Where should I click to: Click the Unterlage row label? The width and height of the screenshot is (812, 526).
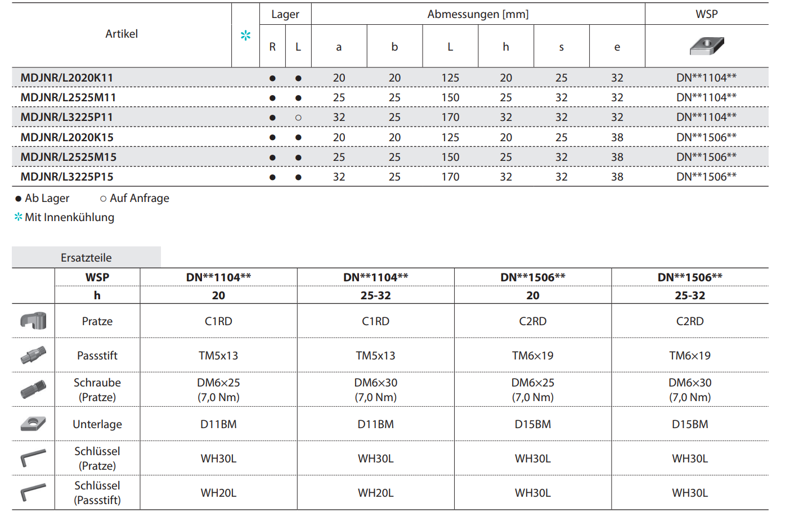click(x=97, y=424)
